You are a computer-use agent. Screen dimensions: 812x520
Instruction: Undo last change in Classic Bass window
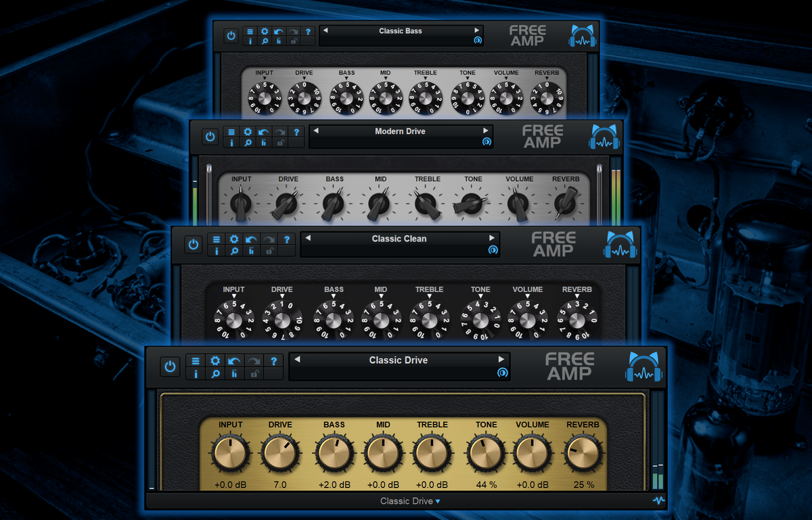click(279, 31)
